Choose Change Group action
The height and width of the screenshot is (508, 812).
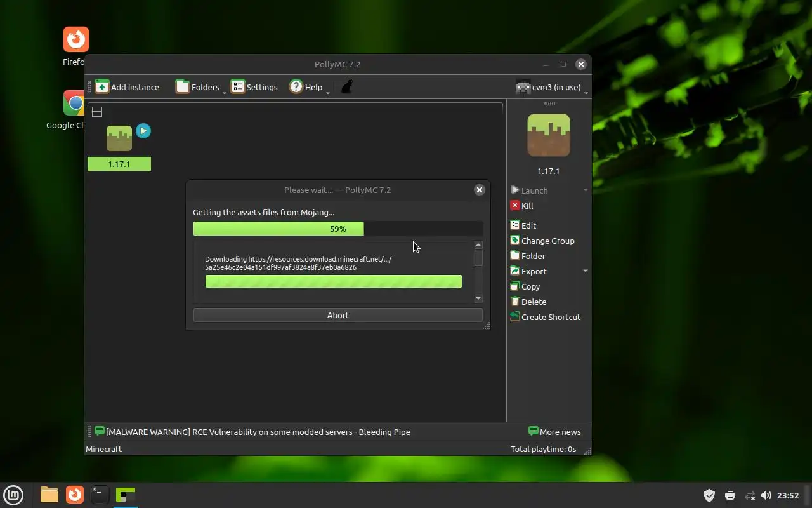coord(542,241)
